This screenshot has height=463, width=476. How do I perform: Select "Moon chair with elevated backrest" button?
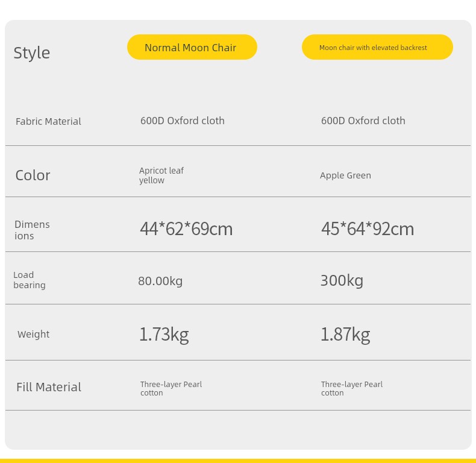coord(377,48)
